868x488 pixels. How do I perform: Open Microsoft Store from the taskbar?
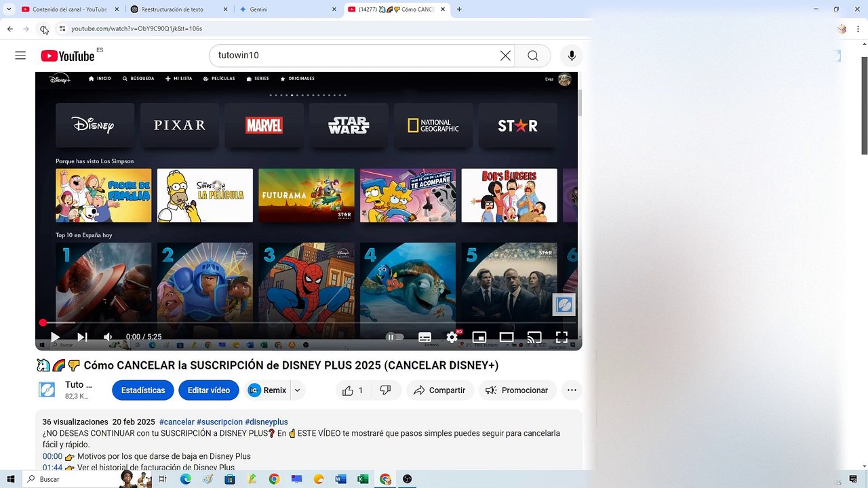click(230, 479)
